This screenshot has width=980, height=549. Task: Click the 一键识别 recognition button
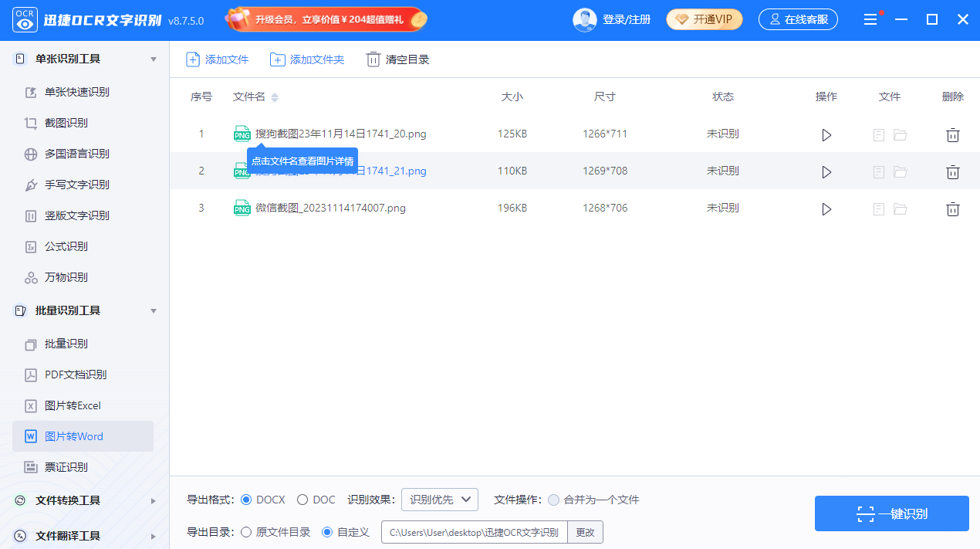point(892,513)
